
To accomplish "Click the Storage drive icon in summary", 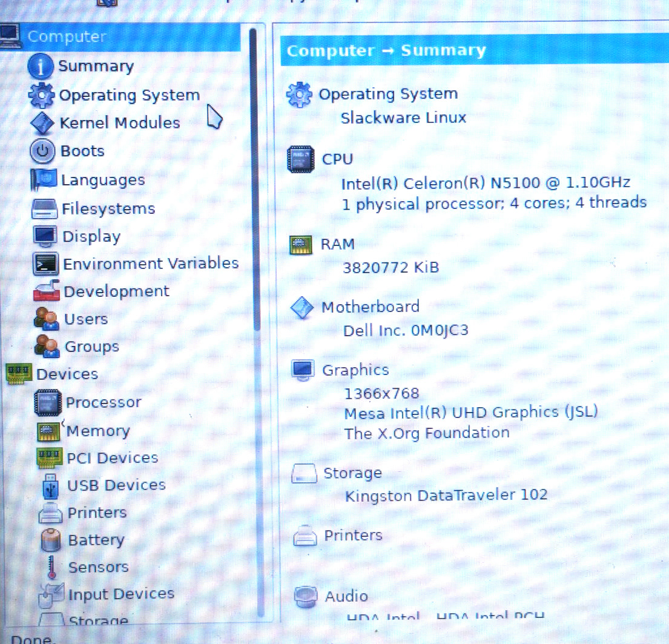I will (304, 474).
